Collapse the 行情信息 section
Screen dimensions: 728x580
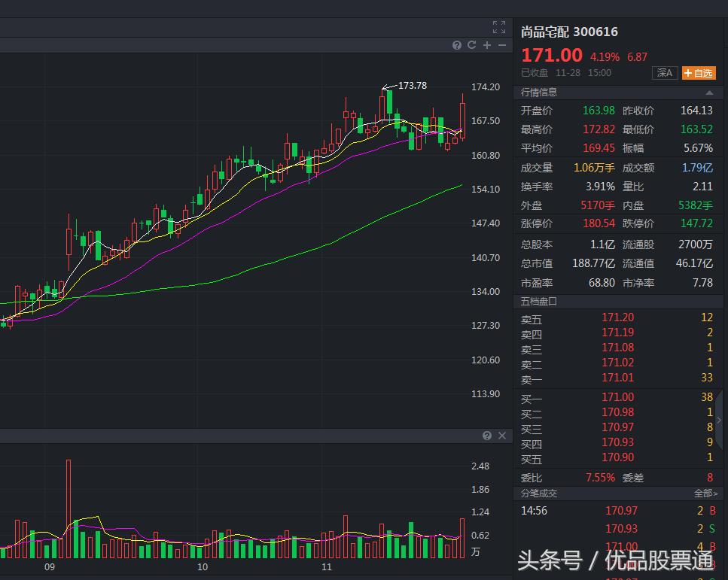click(709, 92)
